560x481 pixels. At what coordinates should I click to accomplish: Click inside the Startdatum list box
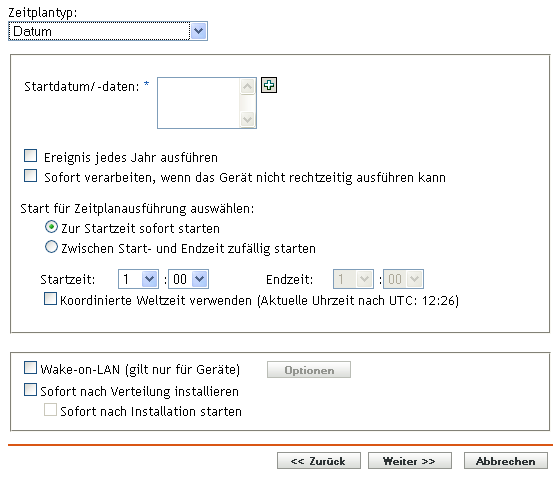click(199, 103)
